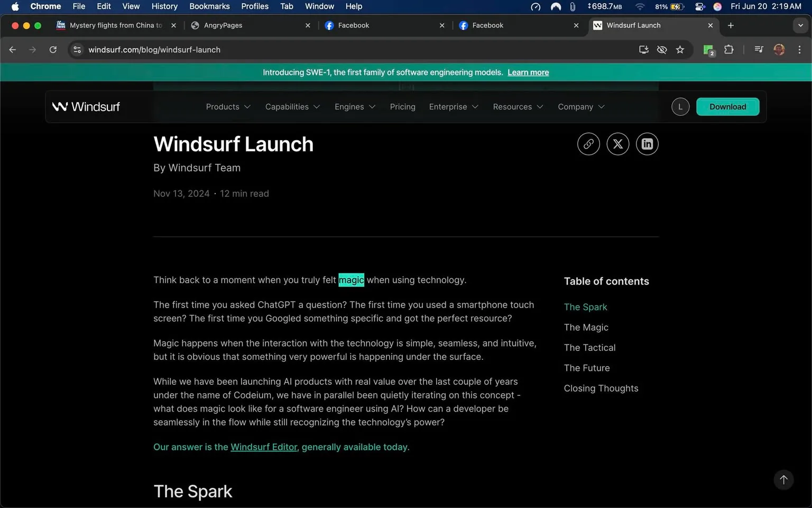
Task: Share the article on LinkedIn
Action: pos(647,143)
